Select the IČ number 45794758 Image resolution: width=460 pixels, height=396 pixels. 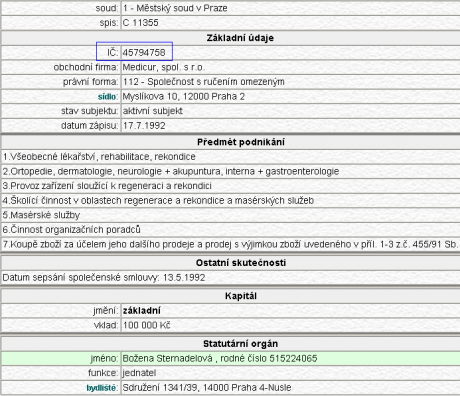point(144,53)
